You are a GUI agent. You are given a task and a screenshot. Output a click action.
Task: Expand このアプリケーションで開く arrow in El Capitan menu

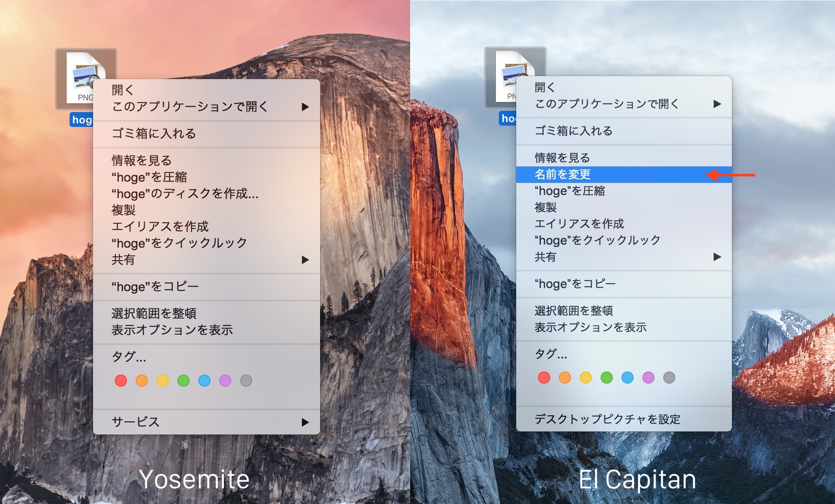click(x=717, y=104)
